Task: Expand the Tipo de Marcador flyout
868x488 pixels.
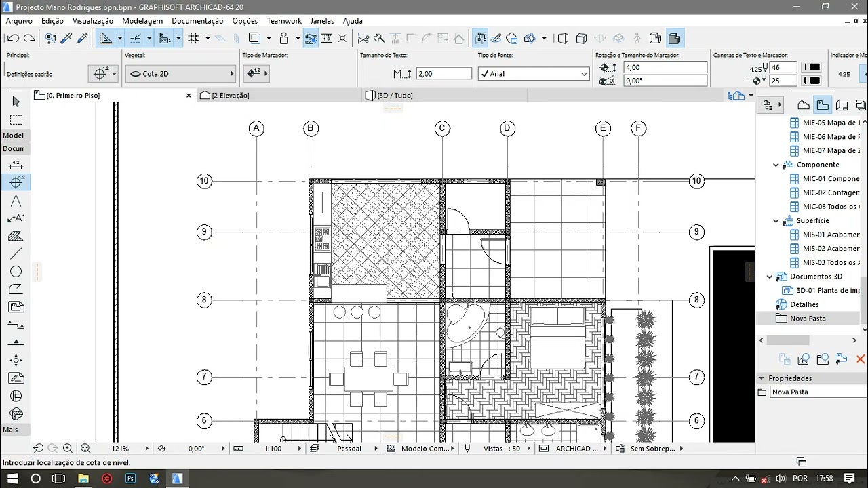Action: 256,73
